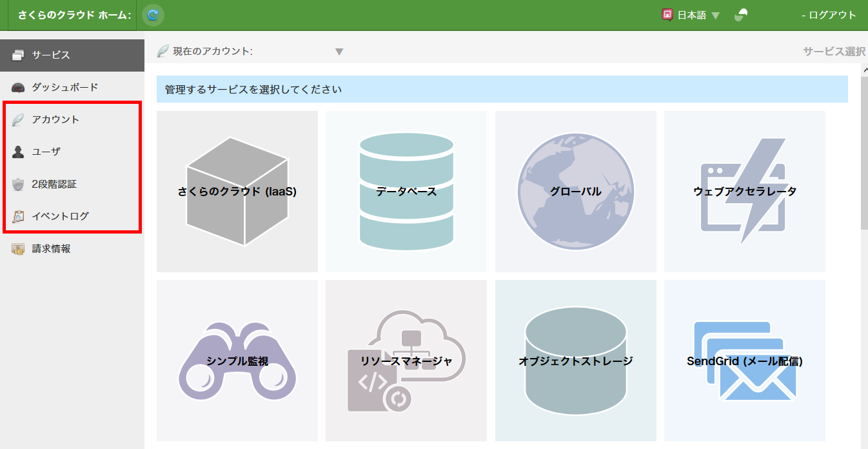Viewport: 868px width, 449px height.
Task: Launch SendGrid (メール配信) envelope tile
Action: (744, 361)
